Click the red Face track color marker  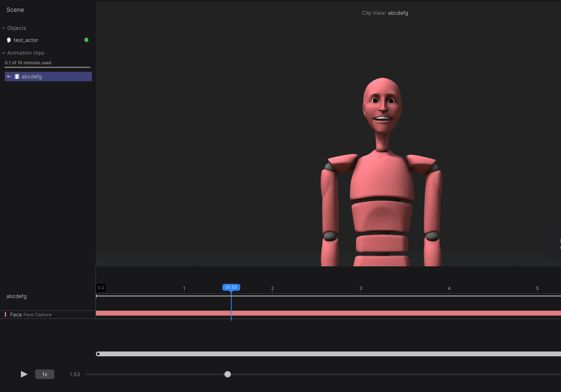click(x=5, y=315)
